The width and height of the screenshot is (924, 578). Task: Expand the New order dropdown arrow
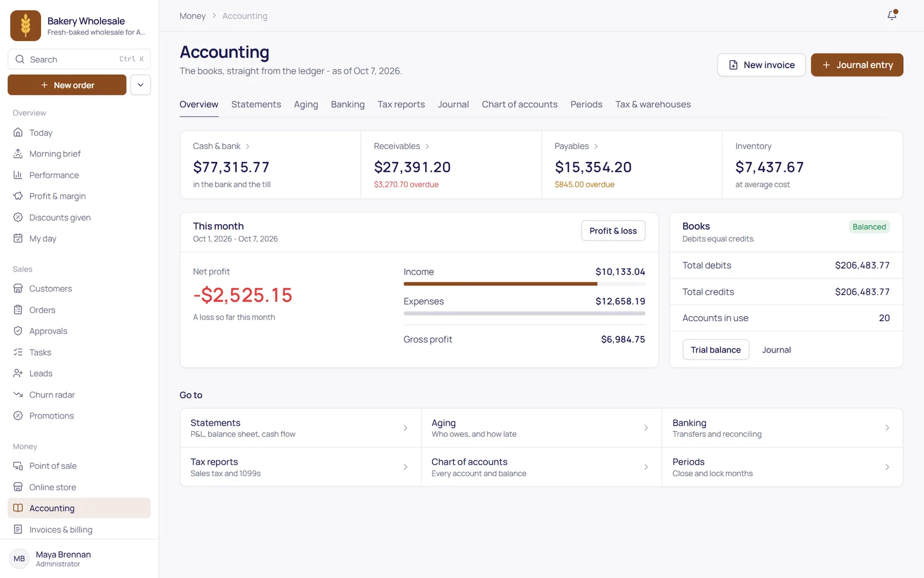[x=140, y=85]
